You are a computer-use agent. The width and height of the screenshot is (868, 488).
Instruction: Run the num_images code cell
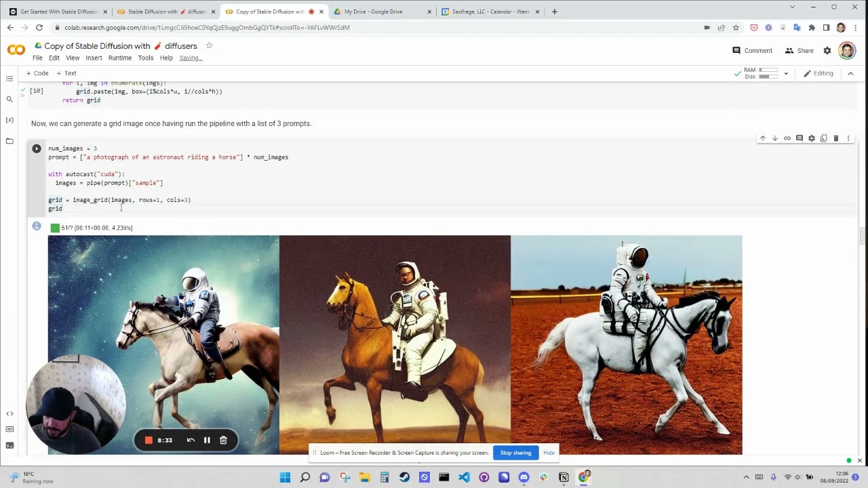click(x=37, y=148)
